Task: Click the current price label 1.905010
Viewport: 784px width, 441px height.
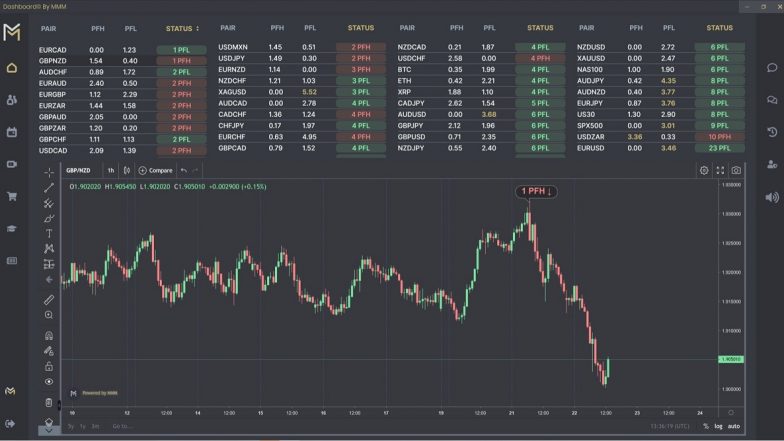Action: pyautogui.click(x=730, y=359)
